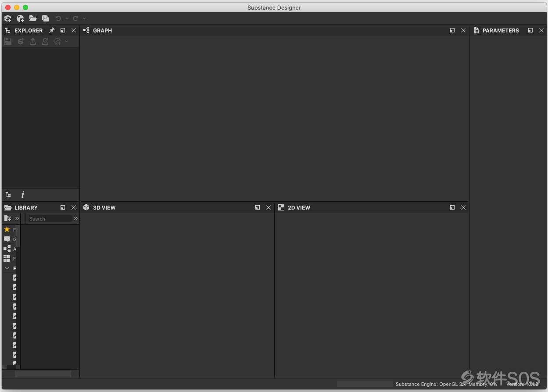Click the Library category vertical scrollbar
Image resolution: width=548 pixels, height=392 pixels.
(x=18, y=236)
